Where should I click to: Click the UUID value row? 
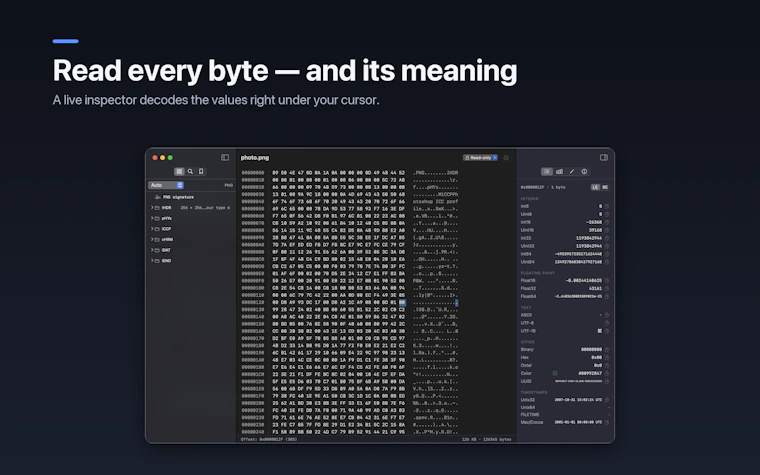[565, 381]
